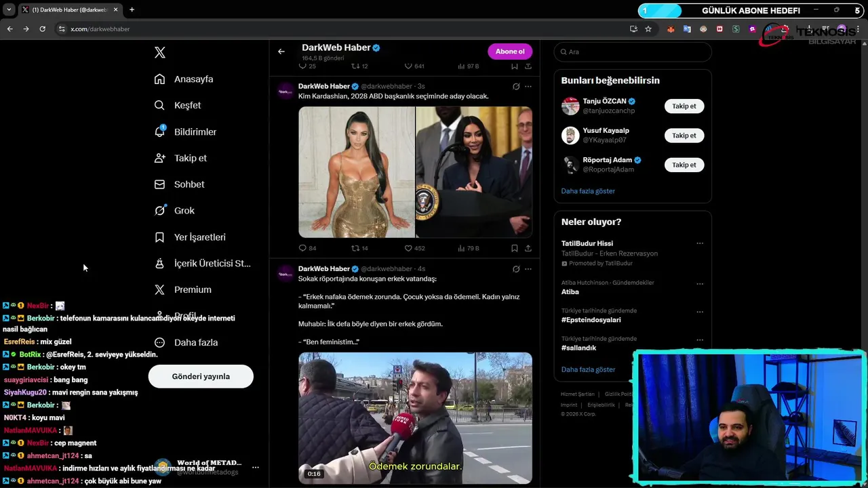Expand Daha fazla menu
The width and height of the screenshot is (868, 488).
point(186,342)
